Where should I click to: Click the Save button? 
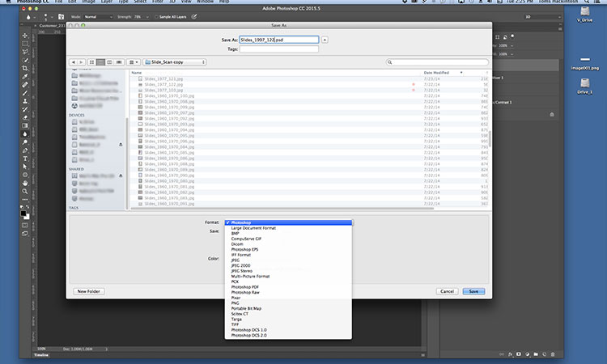(x=474, y=290)
